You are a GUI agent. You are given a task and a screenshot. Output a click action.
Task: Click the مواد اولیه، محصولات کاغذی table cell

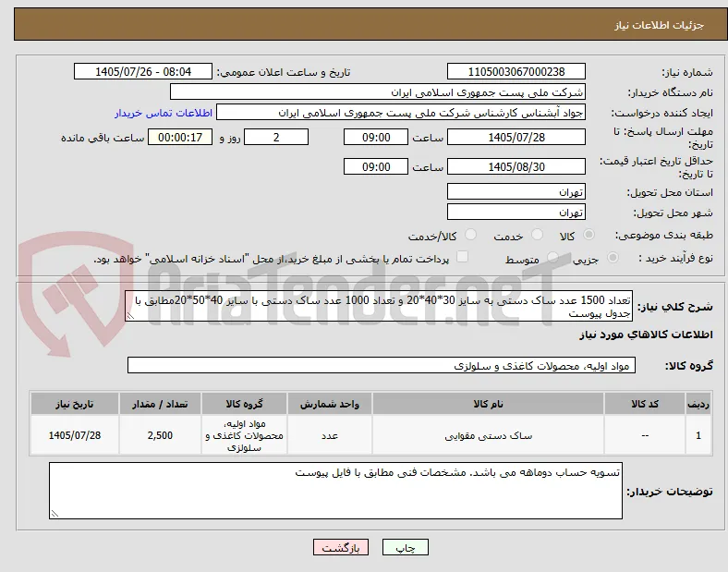tap(244, 435)
